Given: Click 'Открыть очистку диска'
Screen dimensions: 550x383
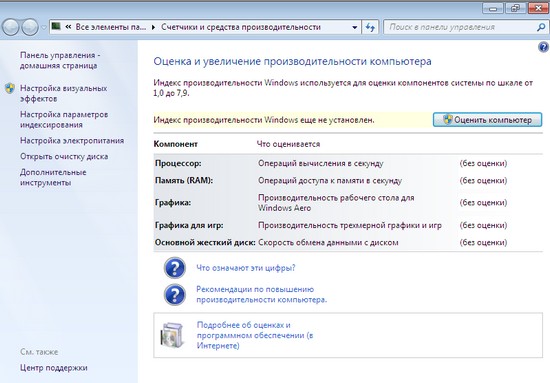Looking at the screenshot, I should coord(64,156).
